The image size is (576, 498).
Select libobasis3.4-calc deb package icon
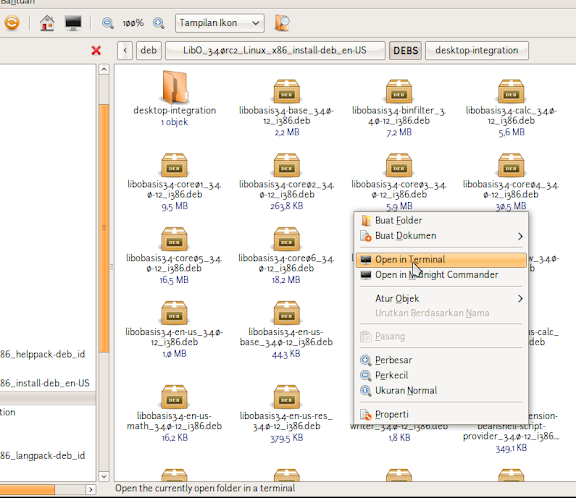pyautogui.click(x=511, y=91)
